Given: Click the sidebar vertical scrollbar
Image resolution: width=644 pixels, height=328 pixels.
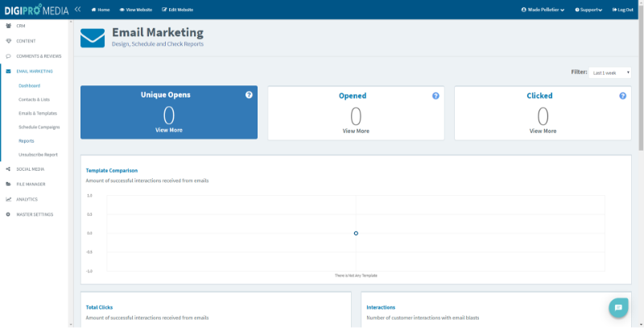Looking at the screenshot, I should (71, 172).
